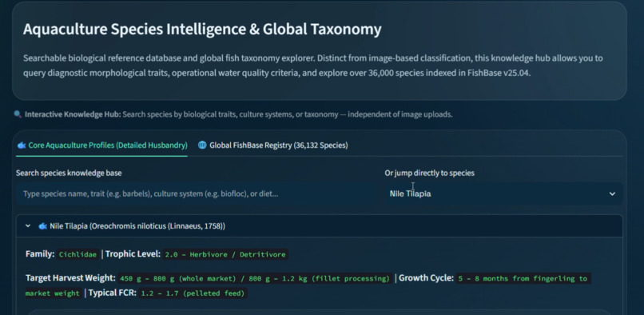This screenshot has width=644, height=315.
Task: Switch to Global FishBase Registry tab
Action: tap(272, 146)
